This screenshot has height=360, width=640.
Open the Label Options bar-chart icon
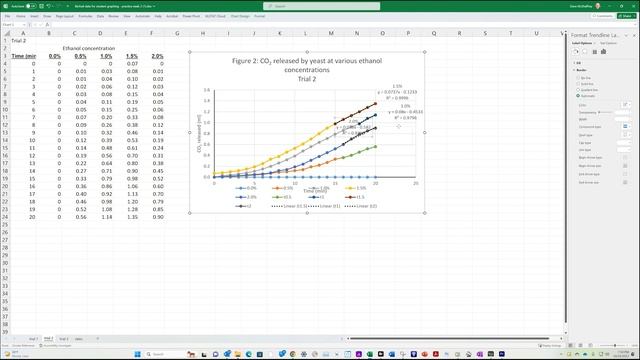point(604,52)
